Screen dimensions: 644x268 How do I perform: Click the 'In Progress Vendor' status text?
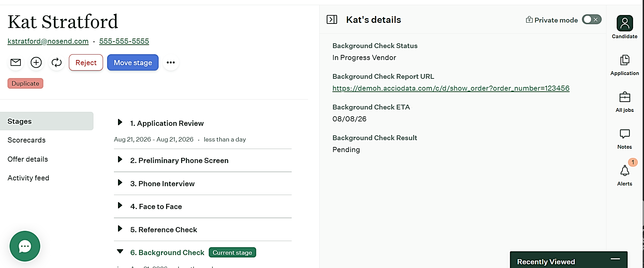364,58
